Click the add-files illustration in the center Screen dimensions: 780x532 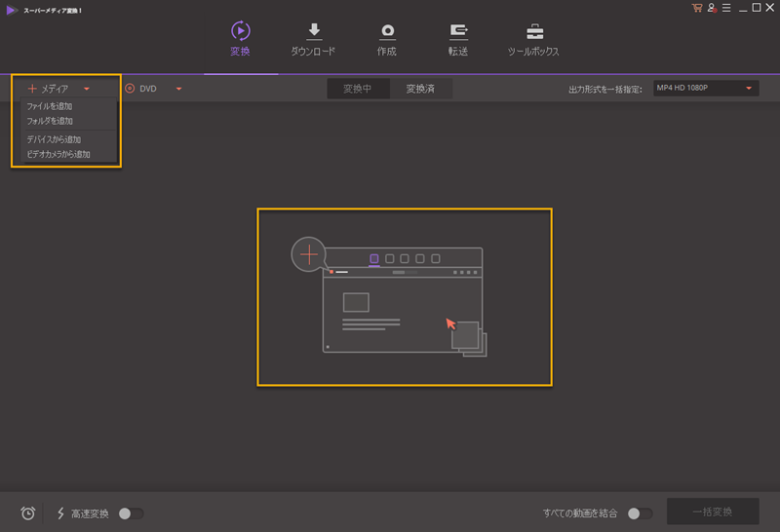point(389,297)
